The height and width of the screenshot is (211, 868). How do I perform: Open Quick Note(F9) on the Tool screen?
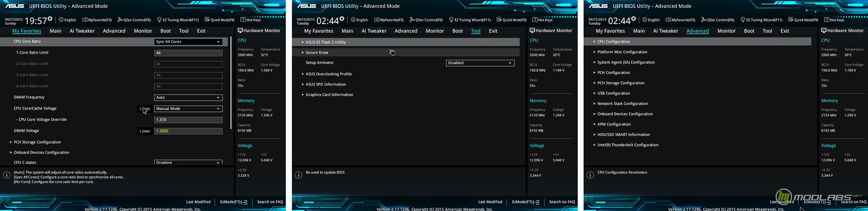pyautogui.click(x=512, y=20)
